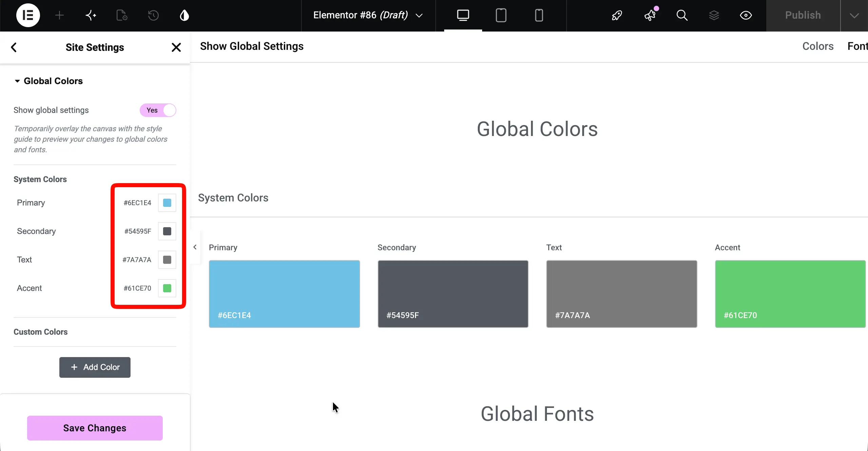The image size is (868, 451).
Task: Click the Add Color button
Action: tap(95, 367)
